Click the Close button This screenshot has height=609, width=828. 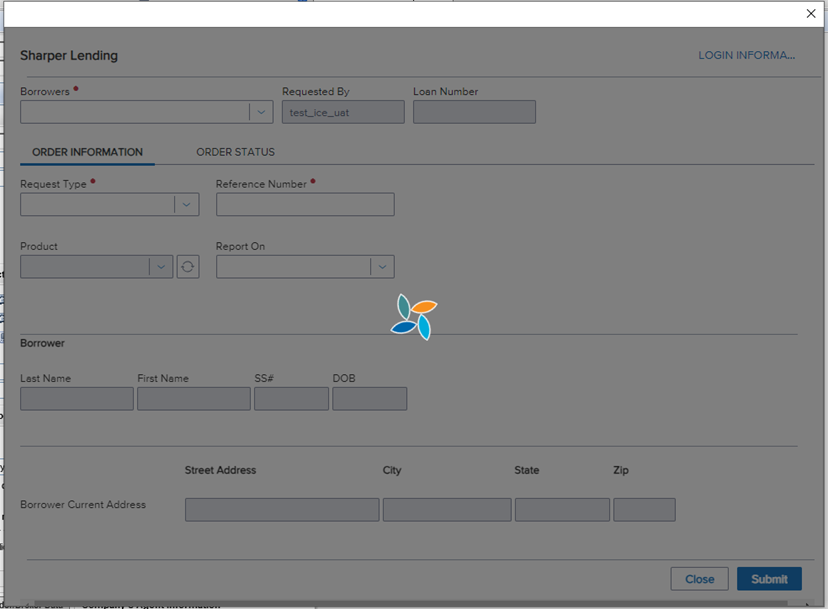pos(699,579)
